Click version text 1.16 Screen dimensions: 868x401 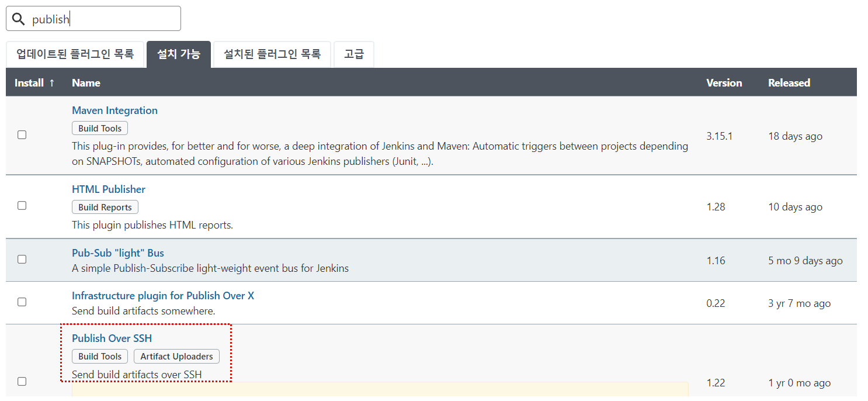(x=716, y=261)
